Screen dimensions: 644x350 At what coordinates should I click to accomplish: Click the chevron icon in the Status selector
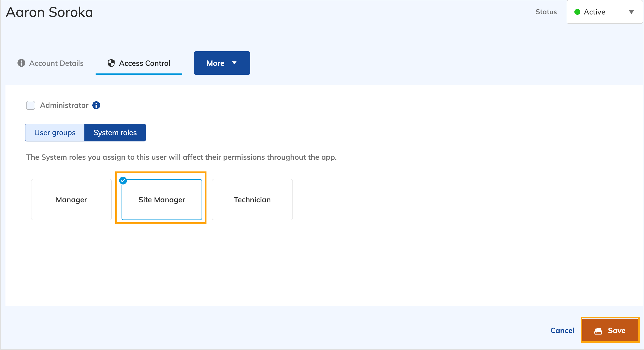[631, 12]
